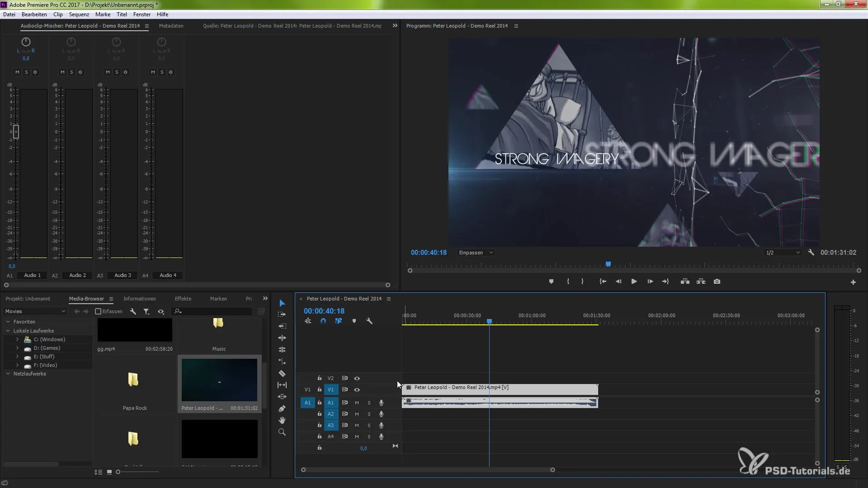Go to In point
The image size is (868, 488).
click(603, 282)
